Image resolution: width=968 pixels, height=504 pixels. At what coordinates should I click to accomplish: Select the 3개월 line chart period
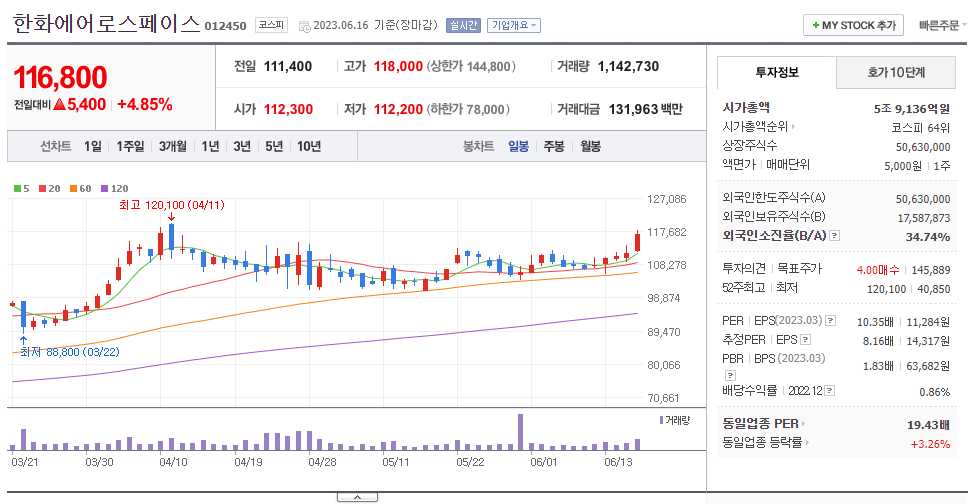pyautogui.click(x=172, y=146)
